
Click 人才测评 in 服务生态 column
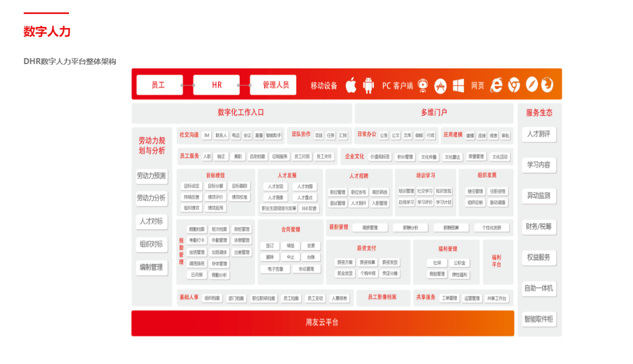point(539,134)
